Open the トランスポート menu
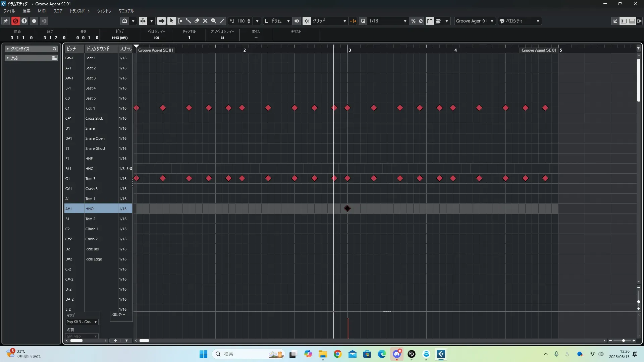 click(79, 11)
